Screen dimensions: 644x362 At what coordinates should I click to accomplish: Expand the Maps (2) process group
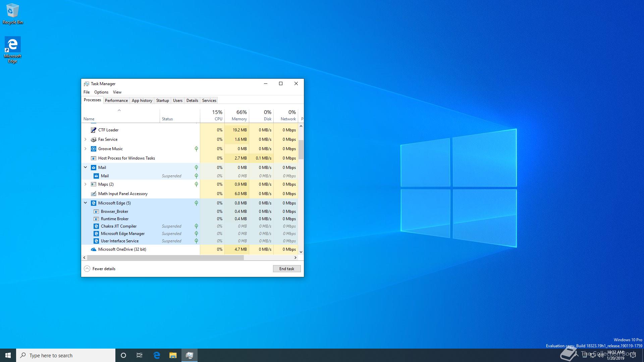coord(85,184)
